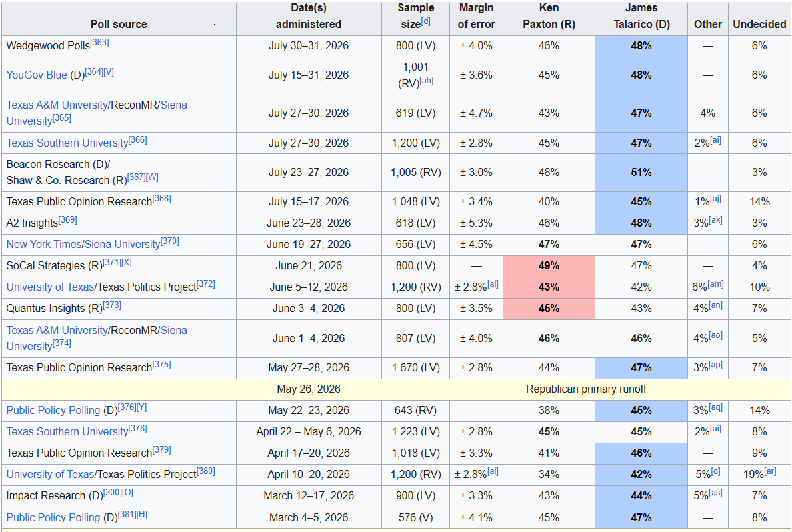Screen dimensions: 792x532
Task: Click footnote [ar] next to 19% undecided
Action: point(770,471)
